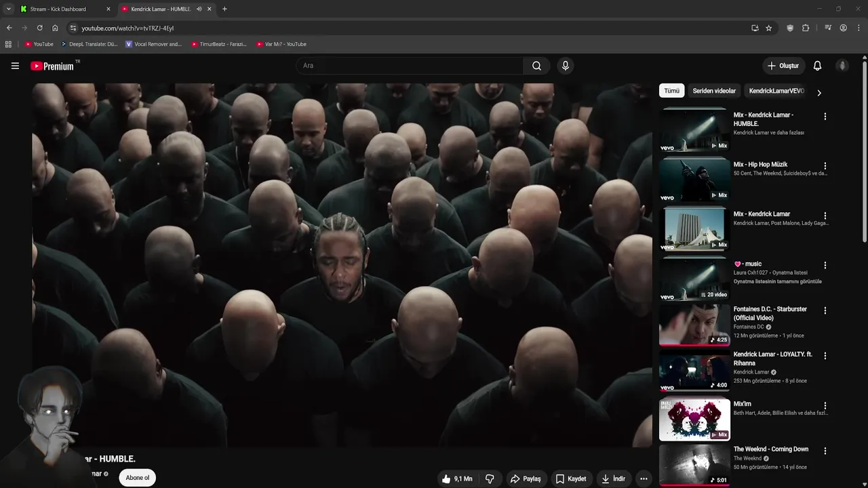This screenshot has height=488, width=868.
Task: Open Fontaines D.C. Starburster thumbnail
Action: pyautogui.click(x=694, y=325)
